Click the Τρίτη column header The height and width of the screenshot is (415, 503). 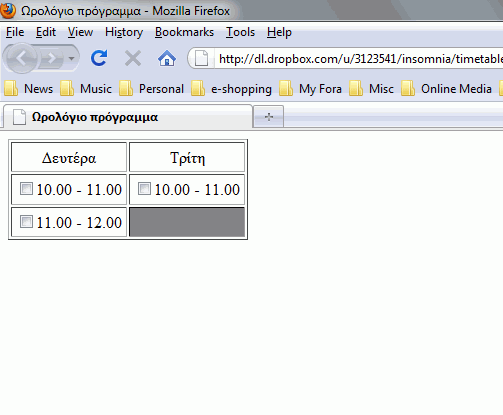pyautogui.click(x=187, y=157)
